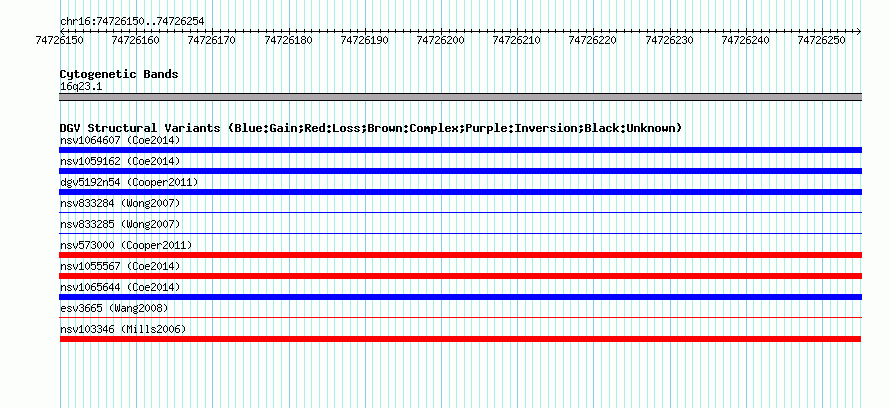The image size is (890, 408).
Task: Click ruler position 74726170
Action: (211, 40)
